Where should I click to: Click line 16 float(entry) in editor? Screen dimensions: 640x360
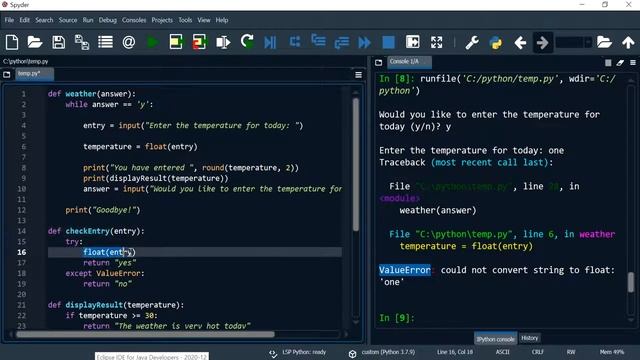click(x=109, y=252)
